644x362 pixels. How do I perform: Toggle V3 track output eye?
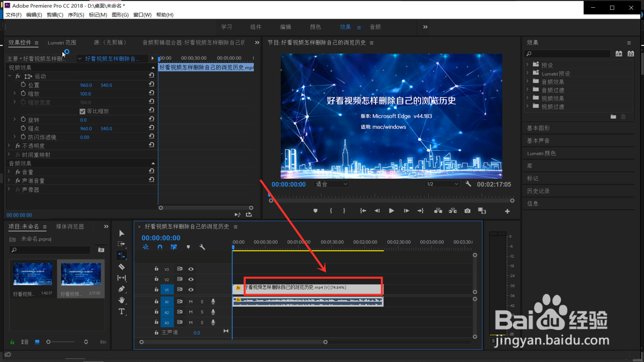pos(191,269)
